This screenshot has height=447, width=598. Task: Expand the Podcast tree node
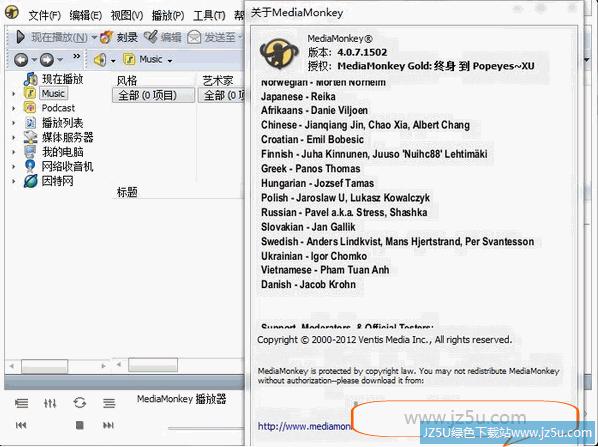point(14,108)
